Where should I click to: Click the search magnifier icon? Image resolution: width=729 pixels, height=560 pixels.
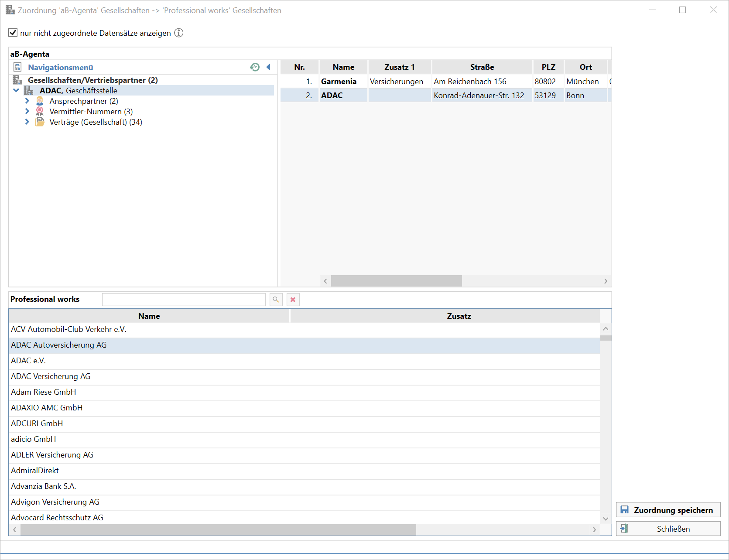(276, 300)
